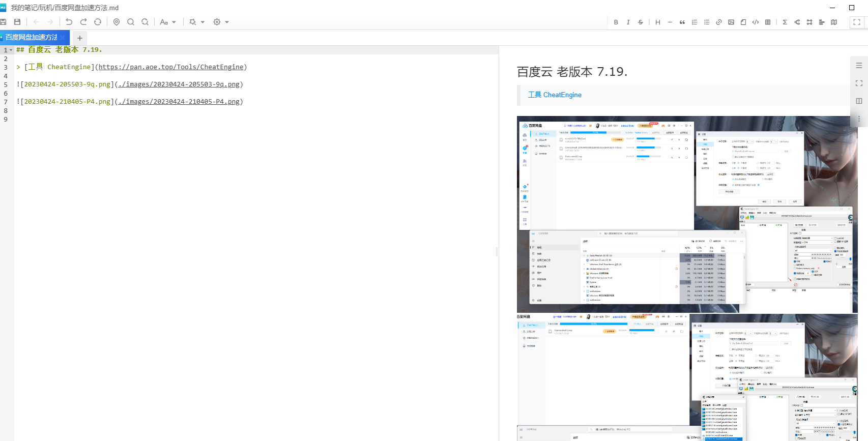This screenshot has height=441, width=868.
Task: Insert an unordered bullet list
Action: tap(706, 22)
